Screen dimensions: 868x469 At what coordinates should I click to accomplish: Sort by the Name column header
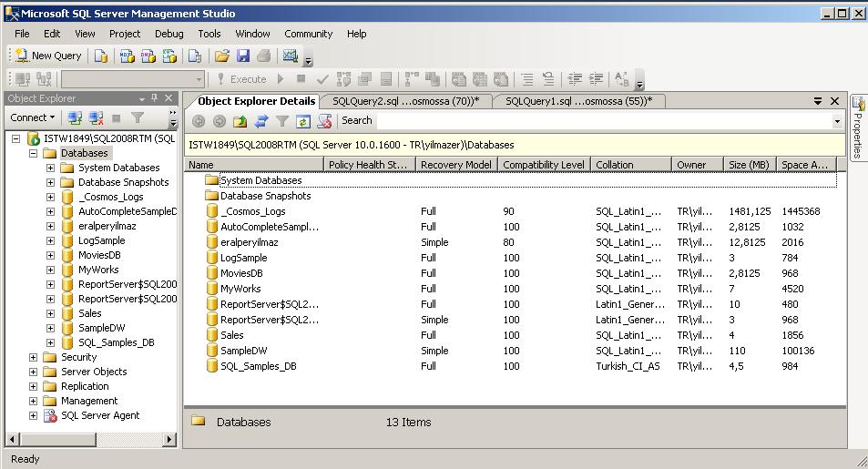pos(254,165)
